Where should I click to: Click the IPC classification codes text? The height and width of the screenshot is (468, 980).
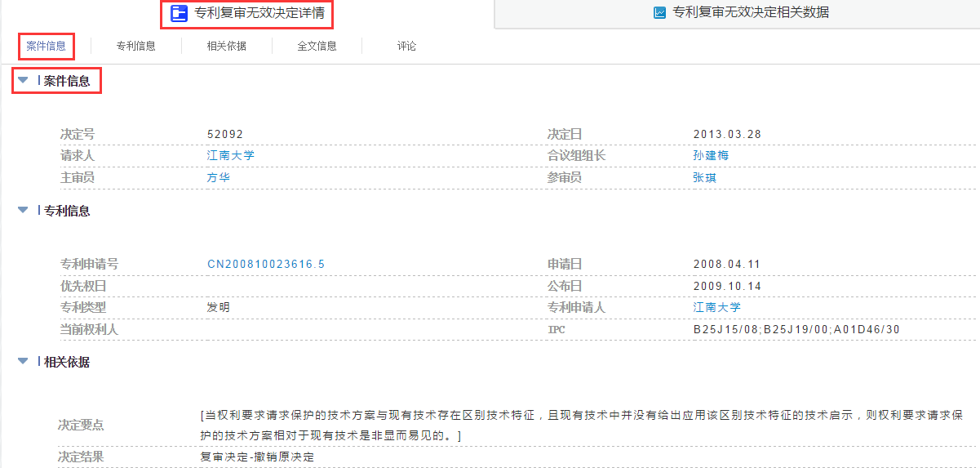[x=796, y=329]
